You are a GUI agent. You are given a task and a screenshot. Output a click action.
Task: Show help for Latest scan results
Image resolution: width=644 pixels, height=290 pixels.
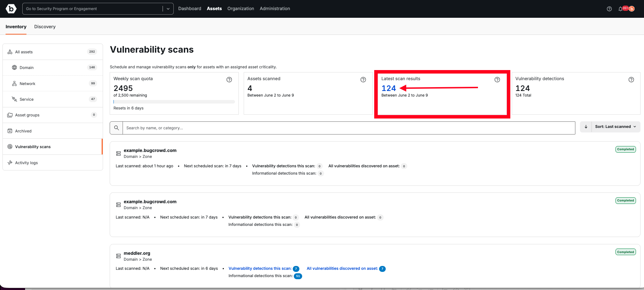[497, 79]
